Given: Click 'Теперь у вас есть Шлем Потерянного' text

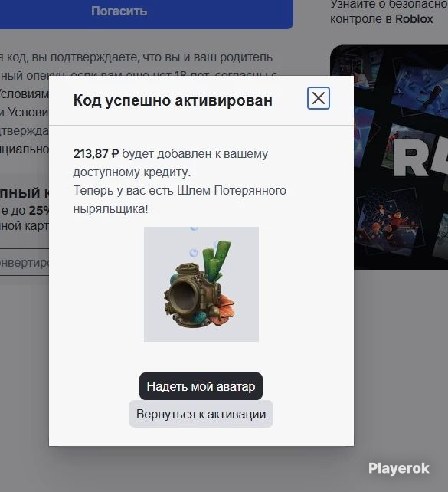Looking at the screenshot, I should tap(180, 191).
